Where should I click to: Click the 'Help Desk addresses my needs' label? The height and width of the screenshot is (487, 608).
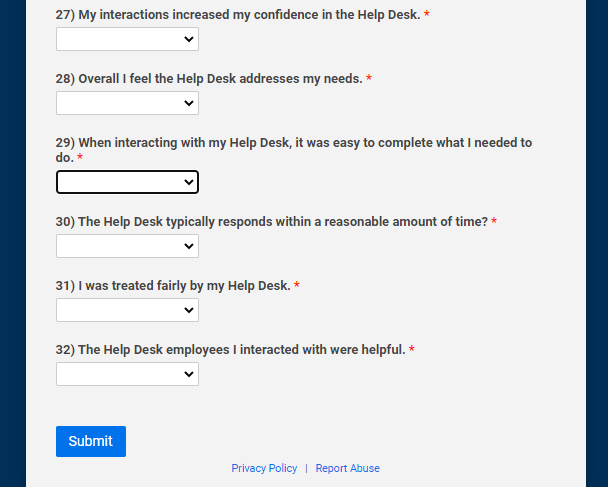click(208, 79)
